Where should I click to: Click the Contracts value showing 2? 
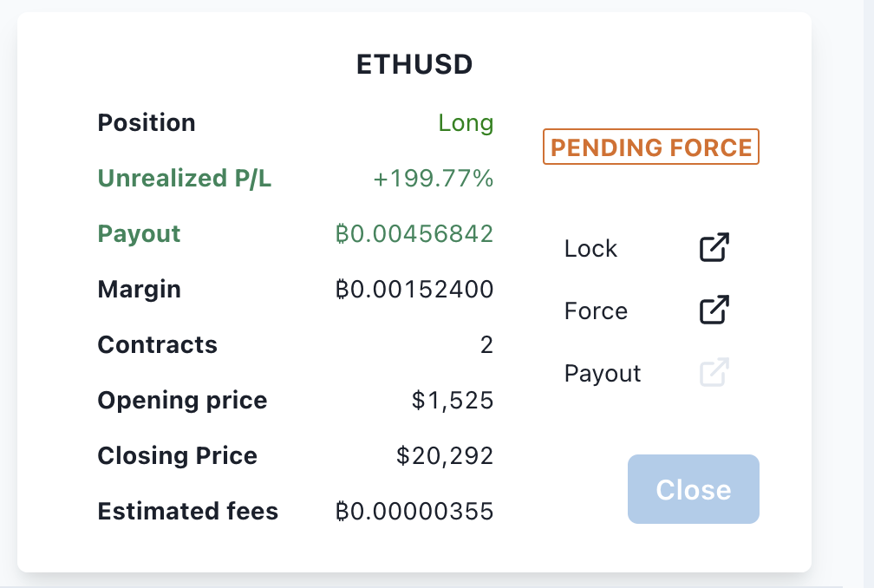point(487,344)
